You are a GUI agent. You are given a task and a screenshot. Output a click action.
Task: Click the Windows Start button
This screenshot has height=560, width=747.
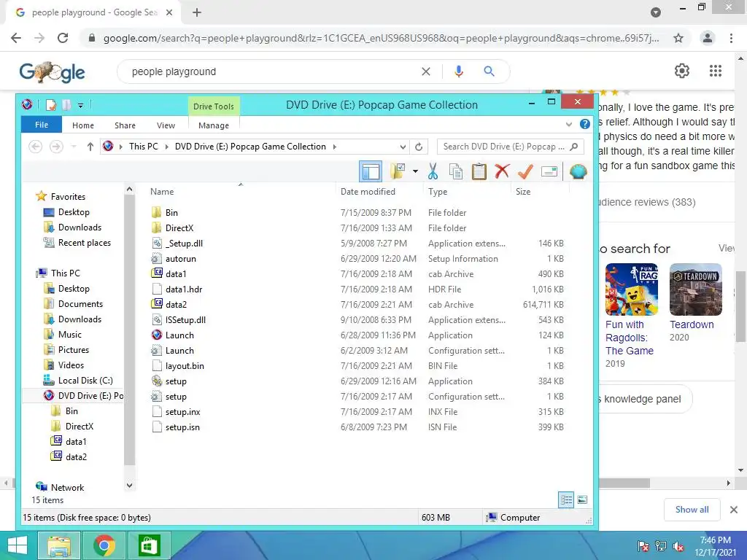tap(18, 545)
